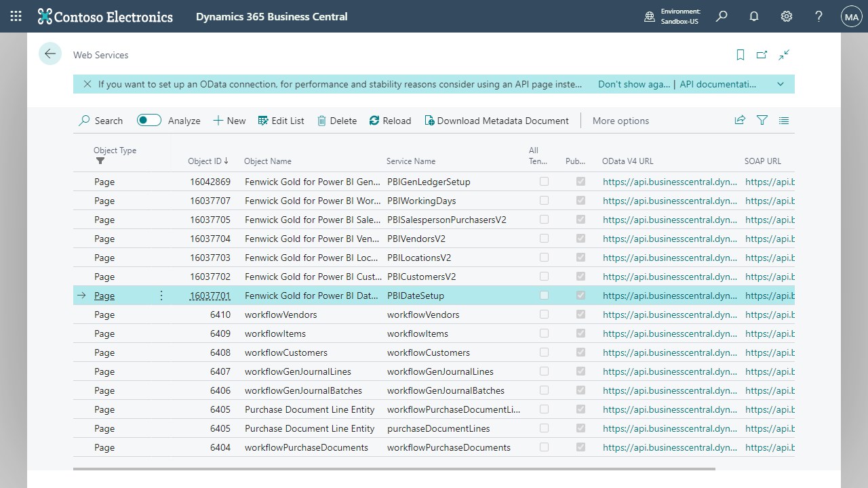Sort by the Published column header
The height and width of the screenshot is (488, 868).
(x=575, y=161)
